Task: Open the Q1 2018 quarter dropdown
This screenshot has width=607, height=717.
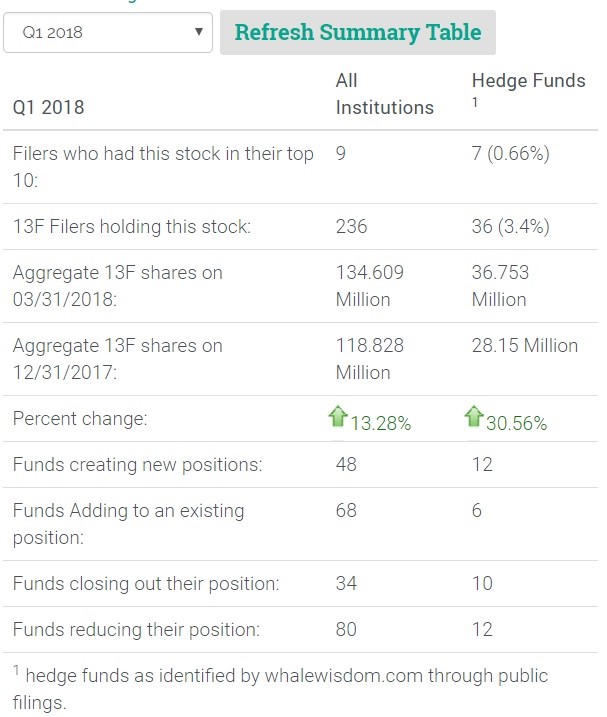Action: (108, 32)
